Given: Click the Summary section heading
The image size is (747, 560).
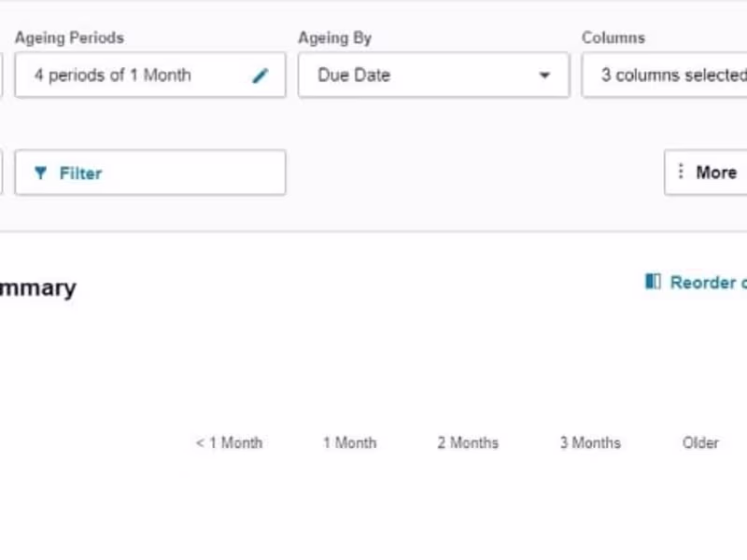Looking at the screenshot, I should pyautogui.click(x=37, y=287).
